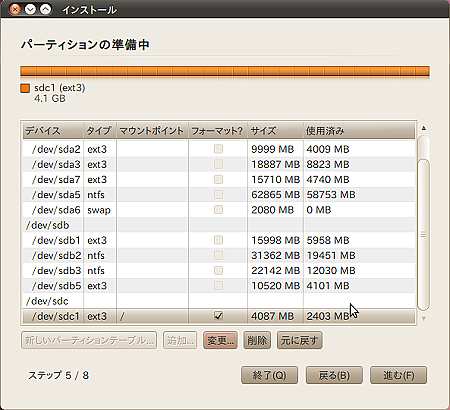
Task: Click the 追加... (Add) button
Action: coord(180,340)
